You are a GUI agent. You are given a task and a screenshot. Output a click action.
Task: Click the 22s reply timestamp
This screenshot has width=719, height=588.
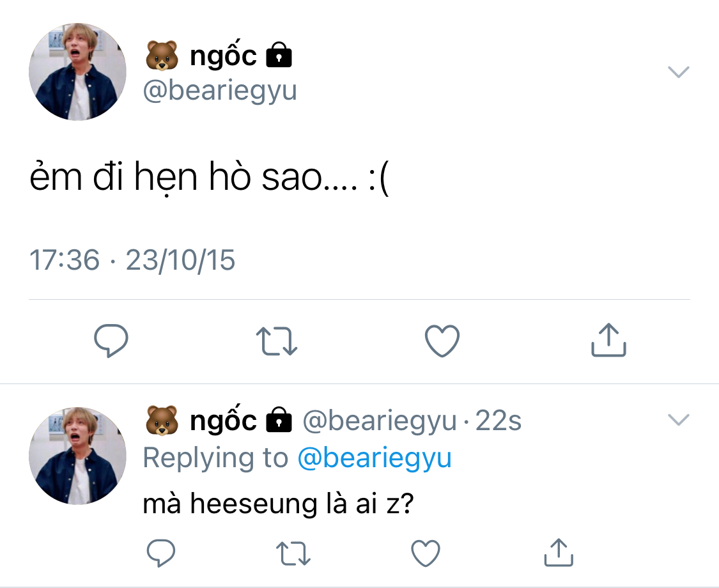[499, 421]
